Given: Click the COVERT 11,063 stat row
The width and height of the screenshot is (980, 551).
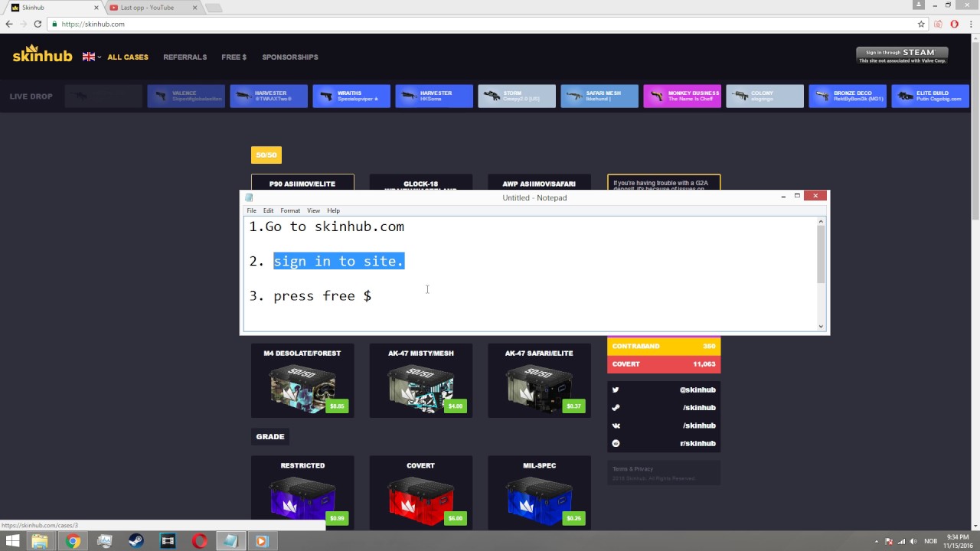Looking at the screenshot, I should 664,364.
